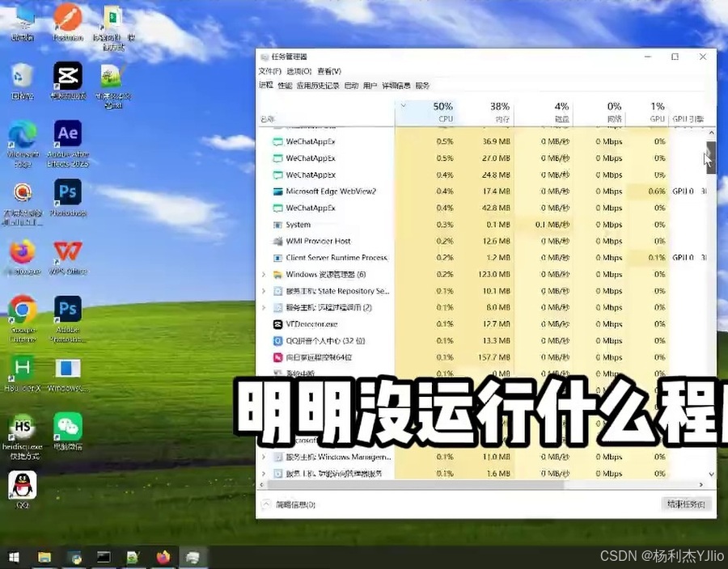Switch to the 启动 tab

[351, 86]
